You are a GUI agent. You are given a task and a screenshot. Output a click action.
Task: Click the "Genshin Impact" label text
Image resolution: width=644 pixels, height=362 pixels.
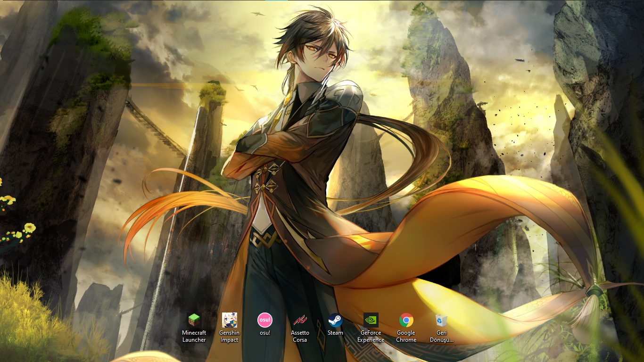(230, 336)
